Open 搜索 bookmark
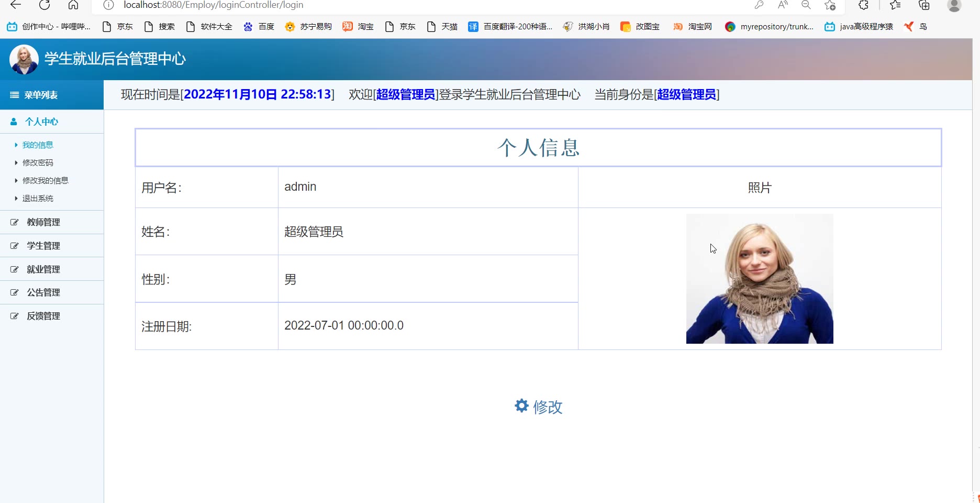 (160, 26)
